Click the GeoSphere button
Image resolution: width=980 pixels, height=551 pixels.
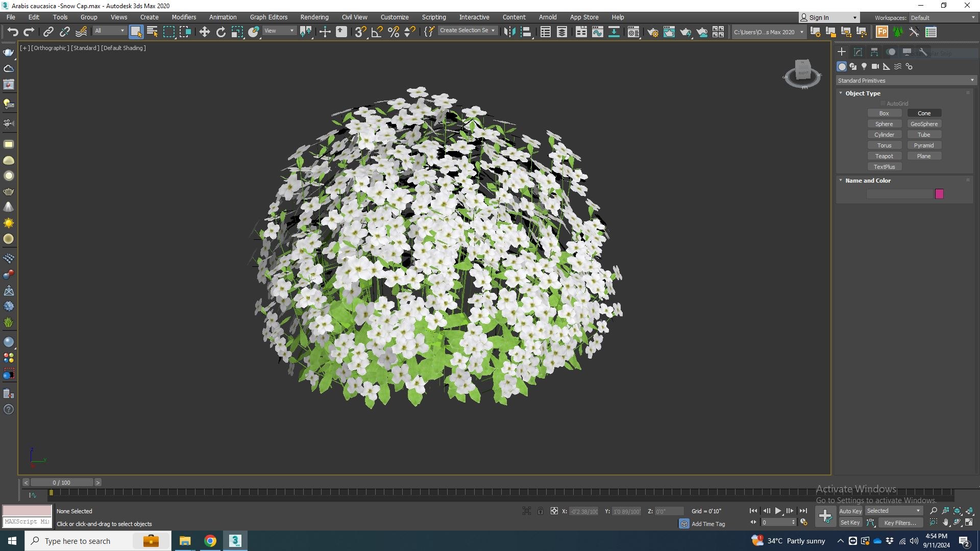click(x=924, y=124)
